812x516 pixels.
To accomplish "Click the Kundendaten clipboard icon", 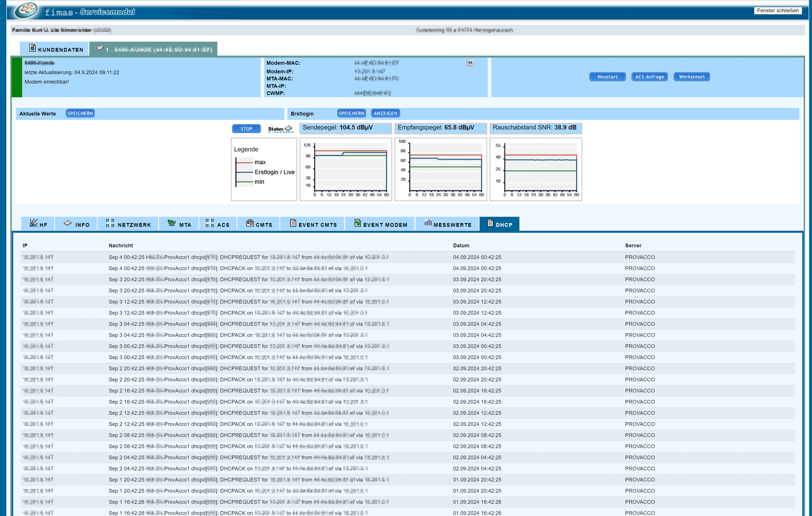I will 32,48.
